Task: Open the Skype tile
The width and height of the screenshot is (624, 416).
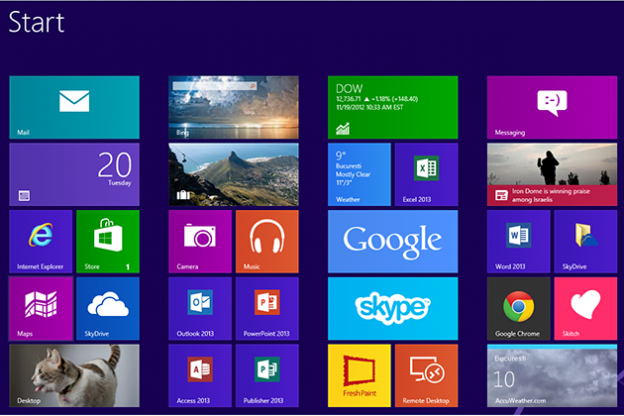Action: pyautogui.click(x=393, y=309)
